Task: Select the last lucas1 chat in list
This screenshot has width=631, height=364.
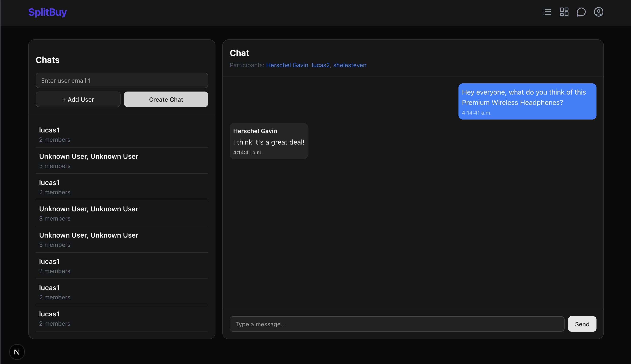Action: (122, 318)
